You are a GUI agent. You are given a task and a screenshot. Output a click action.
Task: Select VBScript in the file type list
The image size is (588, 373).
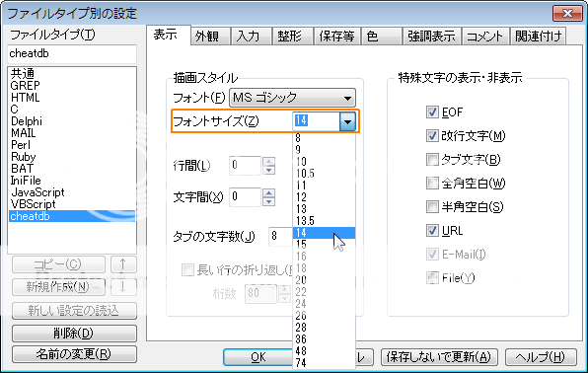72,204
